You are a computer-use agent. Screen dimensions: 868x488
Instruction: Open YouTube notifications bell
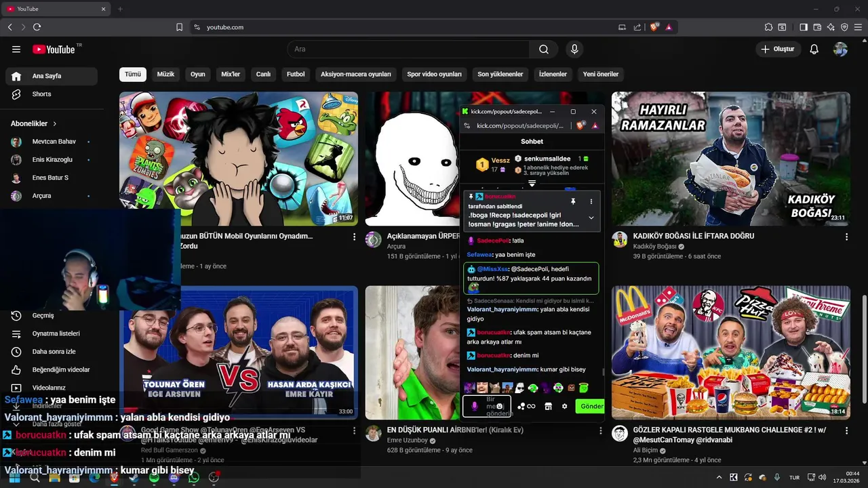(814, 49)
